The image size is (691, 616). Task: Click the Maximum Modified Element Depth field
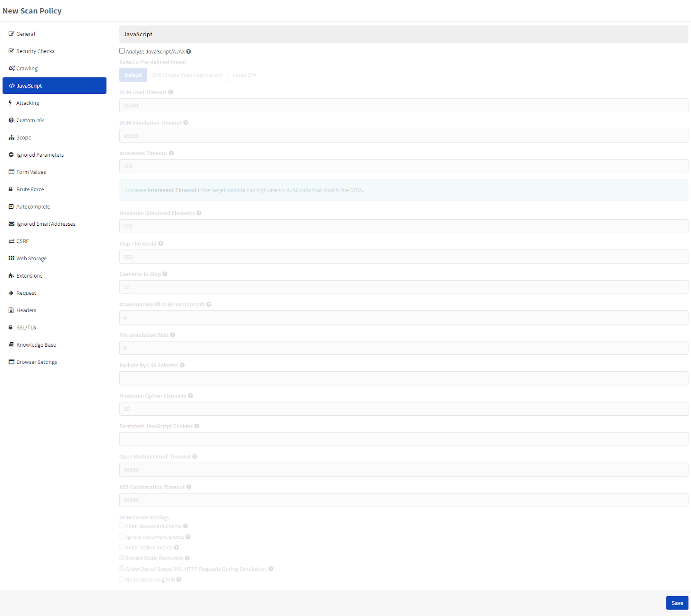point(404,317)
